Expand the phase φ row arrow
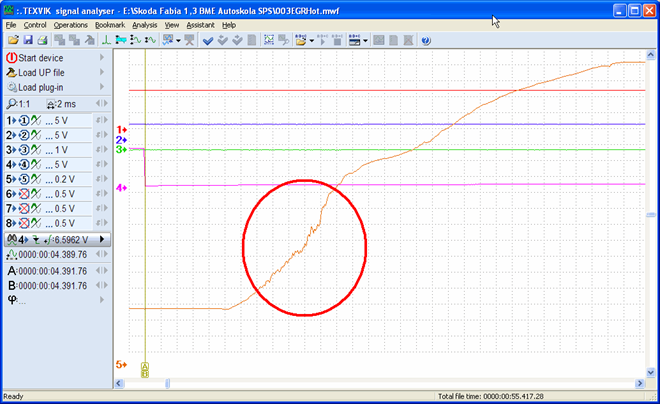 pyautogui.click(x=102, y=300)
